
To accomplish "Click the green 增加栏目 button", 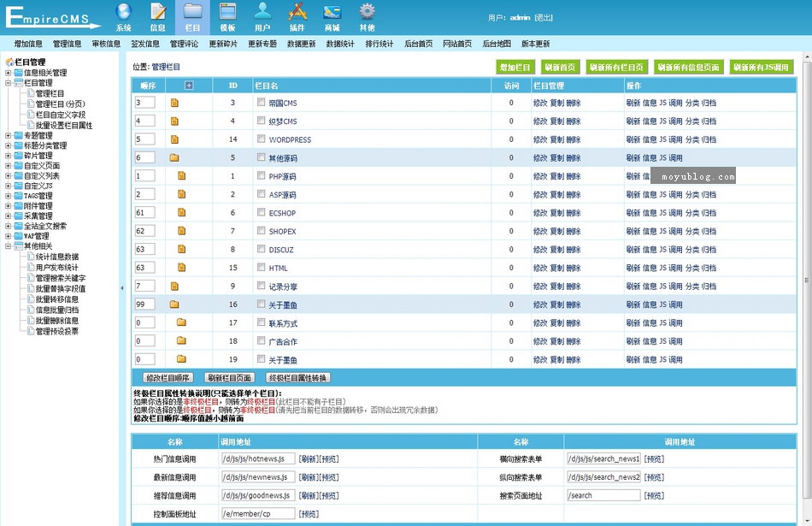I will coord(515,67).
